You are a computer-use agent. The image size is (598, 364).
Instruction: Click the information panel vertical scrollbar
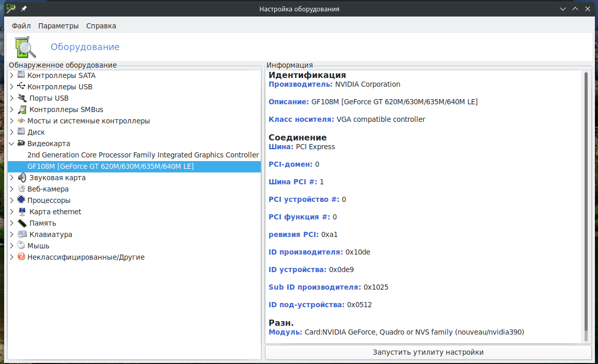tap(586, 201)
